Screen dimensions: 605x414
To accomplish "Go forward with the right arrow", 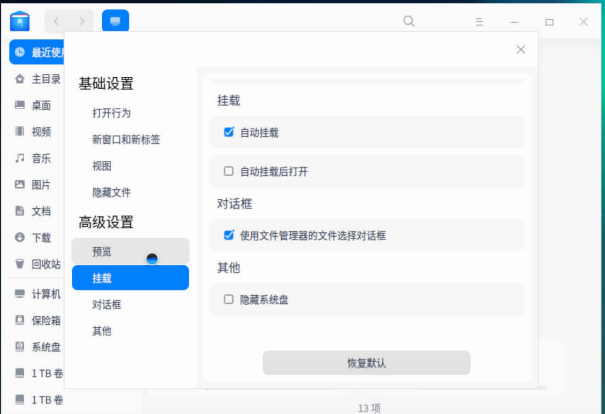I will tap(82, 21).
